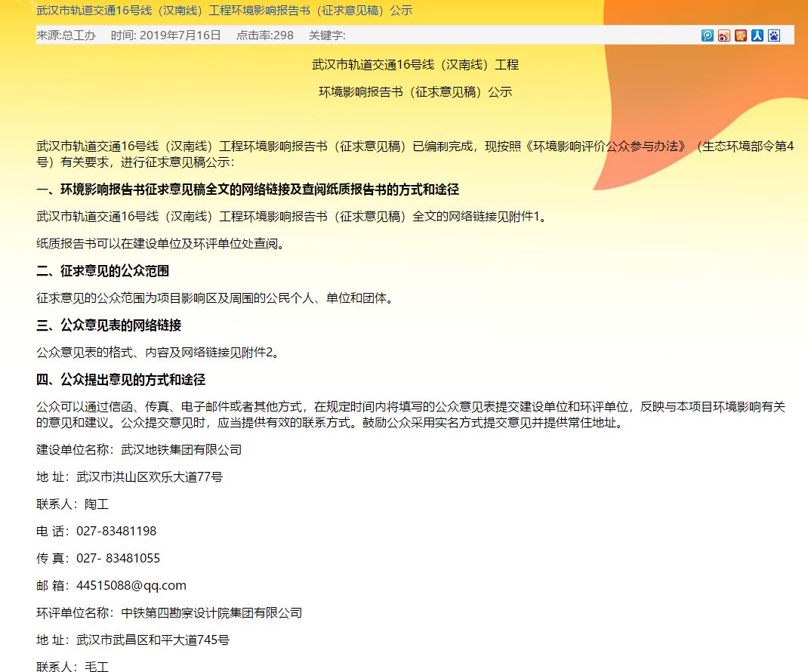
Task: Click intro sentence mentioning 《环境影响评价公众参与办法》
Action: [x=415, y=154]
